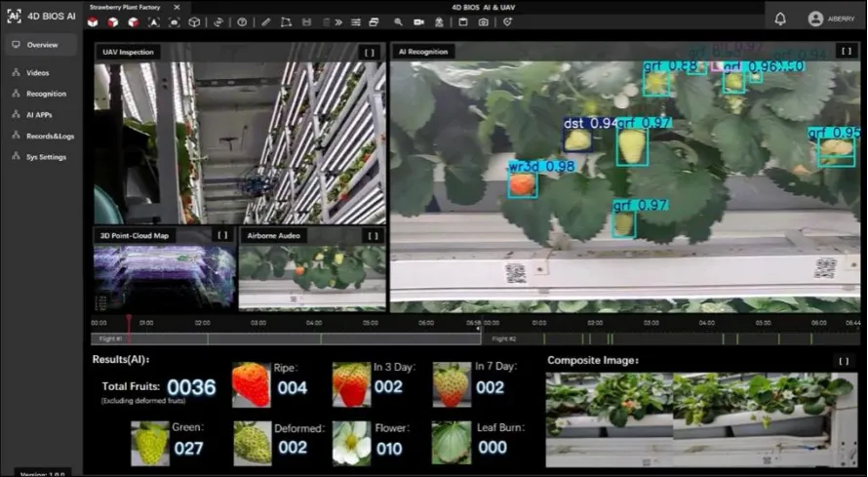
Task: Expand the 3D Point-Cloud Map panel
Action: (222, 235)
